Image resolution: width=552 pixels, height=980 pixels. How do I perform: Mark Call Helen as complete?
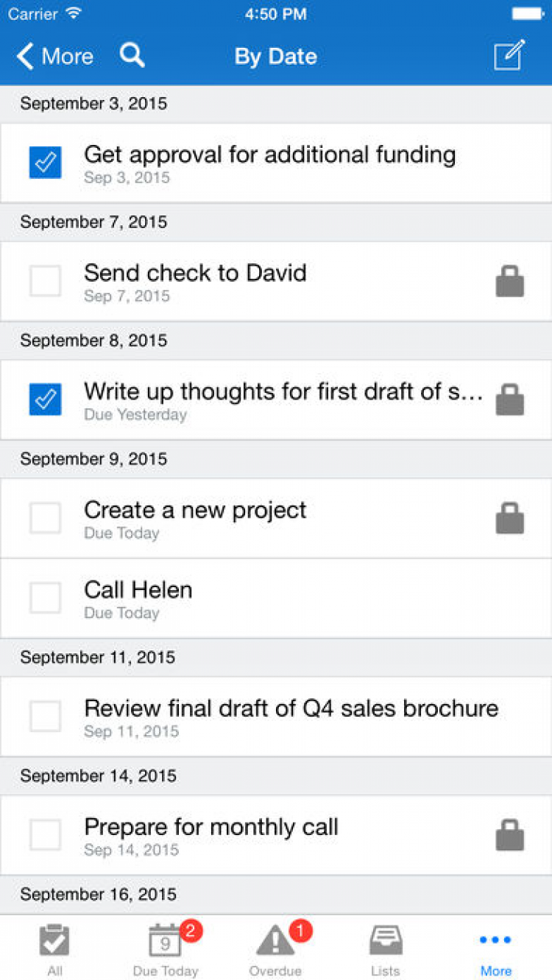[x=46, y=598]
